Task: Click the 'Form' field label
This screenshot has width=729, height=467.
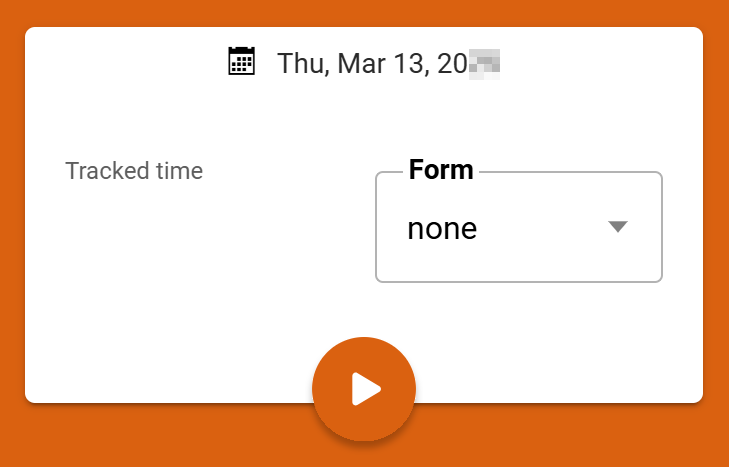Action: [441, 170]
